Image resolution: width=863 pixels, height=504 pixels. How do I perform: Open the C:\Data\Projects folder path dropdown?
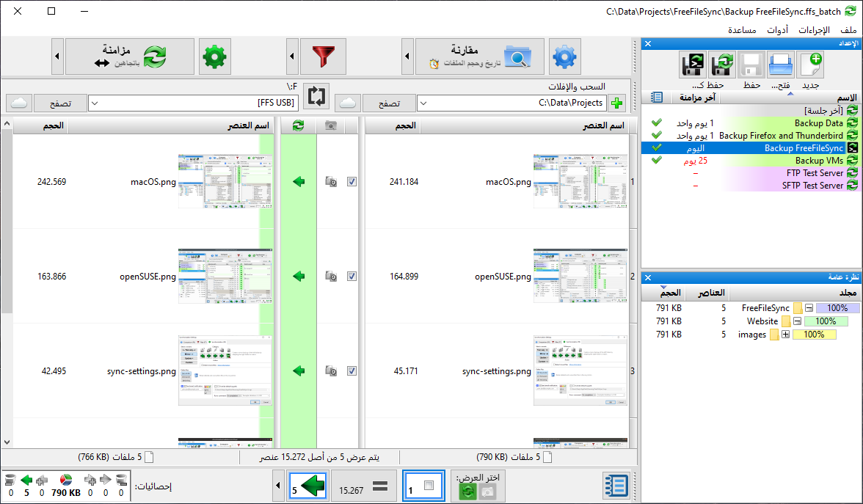coord(423,103)
